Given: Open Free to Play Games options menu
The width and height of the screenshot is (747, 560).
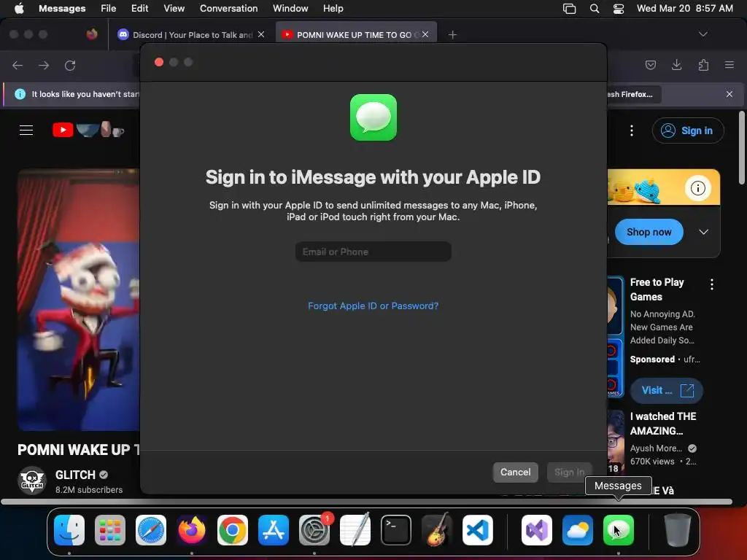Looking at the screenshot, I should (x=712, y=285).
